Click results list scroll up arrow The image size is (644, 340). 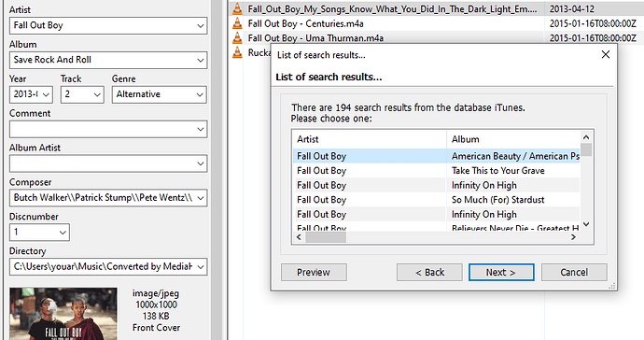click(586, 137)
